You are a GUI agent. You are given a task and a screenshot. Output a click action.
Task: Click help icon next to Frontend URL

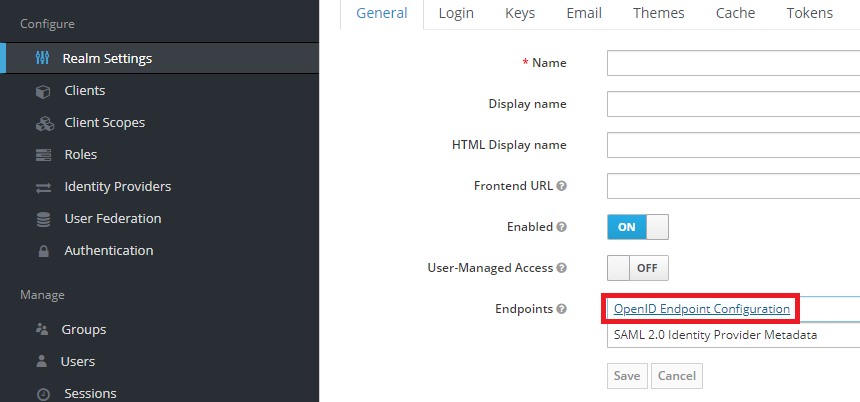click(x=562, y=186)
